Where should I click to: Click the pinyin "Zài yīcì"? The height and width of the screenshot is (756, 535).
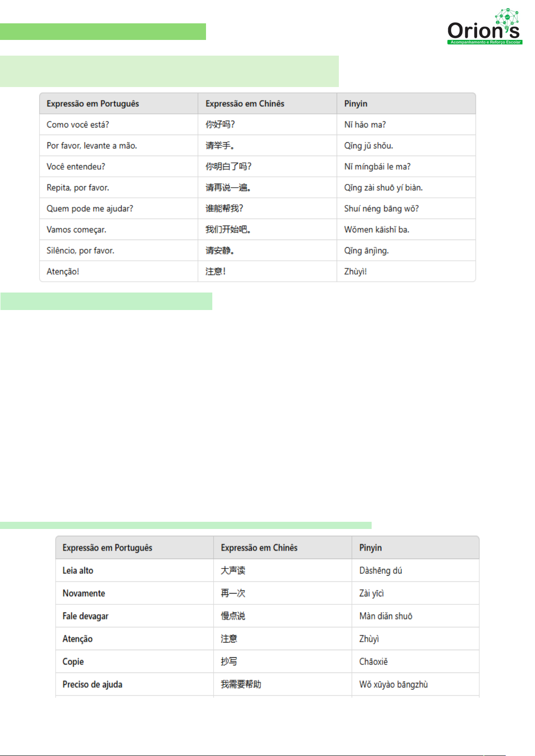coord(371,594)
